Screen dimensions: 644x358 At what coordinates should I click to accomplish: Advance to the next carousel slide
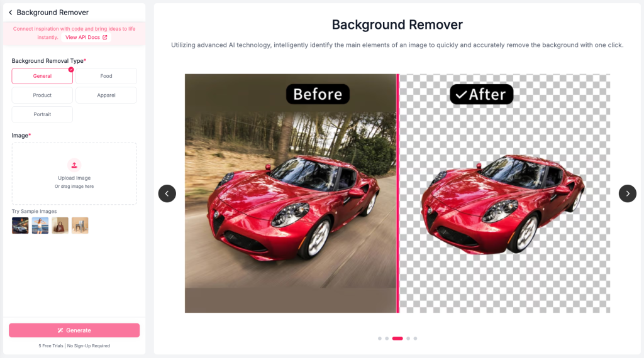[x=627, y=193]
